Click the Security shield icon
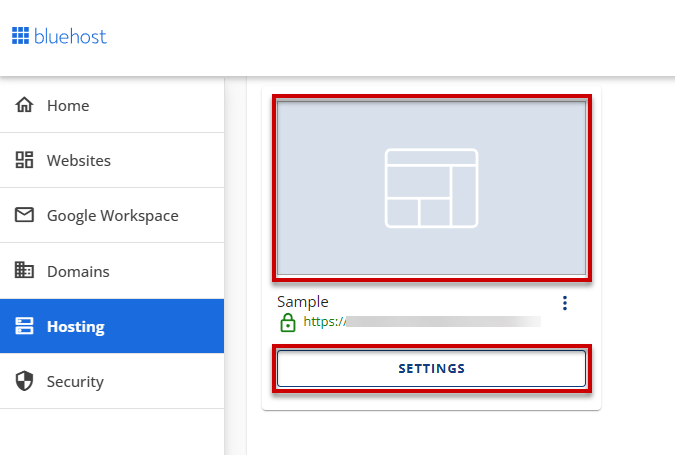Image resolution: width=675 pixels, height=455 pixels. [24, 381]
